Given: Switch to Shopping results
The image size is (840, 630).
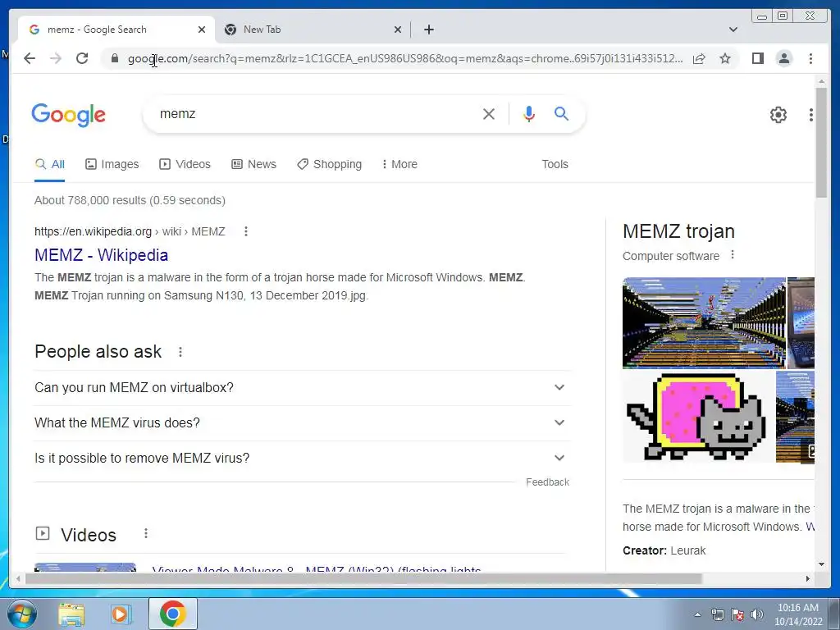Looking at the screenshot, I should tap(330, 164).
